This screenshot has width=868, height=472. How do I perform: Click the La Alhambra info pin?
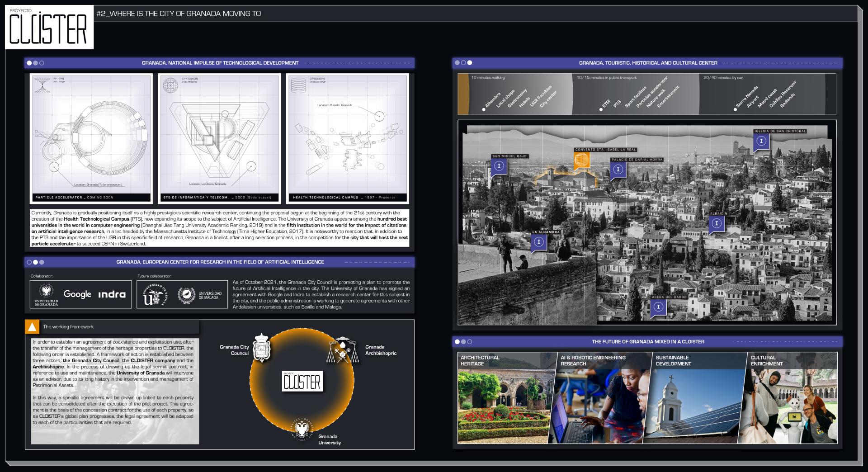538,242
